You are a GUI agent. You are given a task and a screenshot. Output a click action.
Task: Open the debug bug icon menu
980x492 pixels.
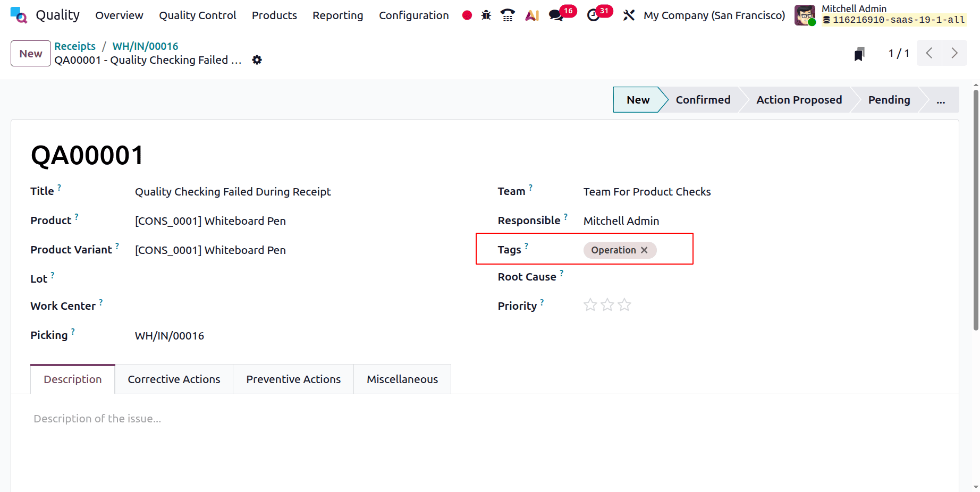pyautogui.click(x=486, y=15)
